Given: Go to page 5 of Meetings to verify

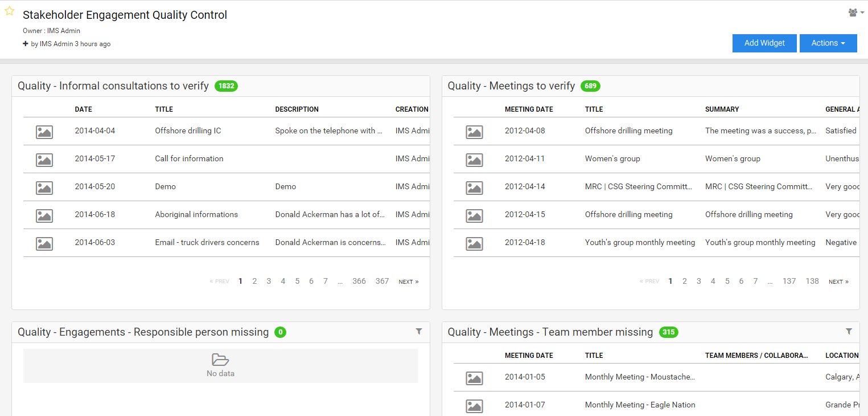Looking at the screenshot, I should point(727,282).
